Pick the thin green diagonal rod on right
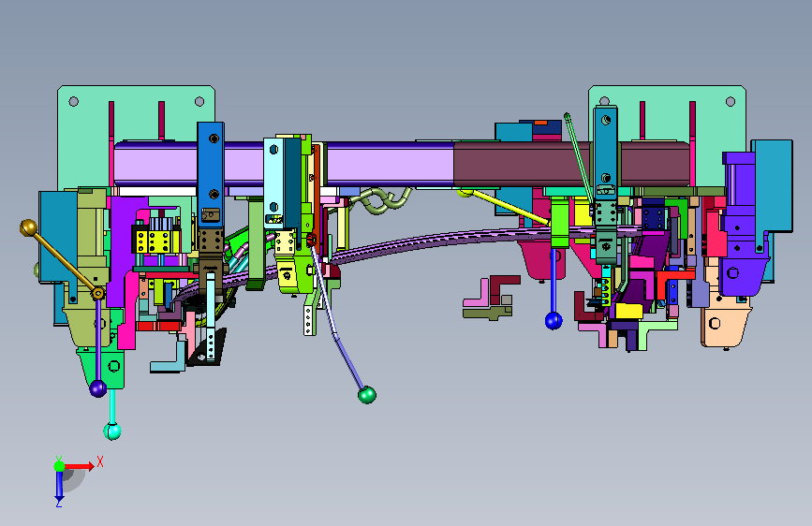Screen dimensions: 812x526 pos(579,158)
